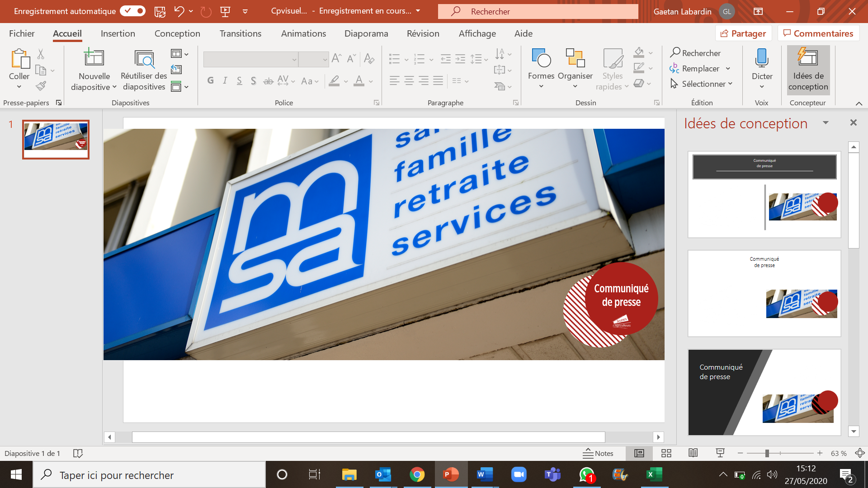Screen dimensions: 868x488
Task: Open the Fichier menu
Action: pyautogui.click(x=22, y=33)
